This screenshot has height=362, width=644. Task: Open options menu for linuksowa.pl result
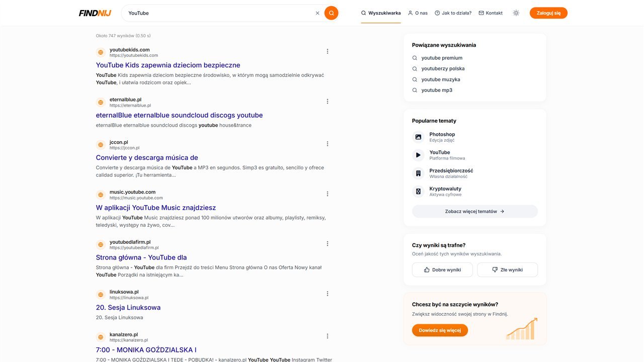[328, 294]
